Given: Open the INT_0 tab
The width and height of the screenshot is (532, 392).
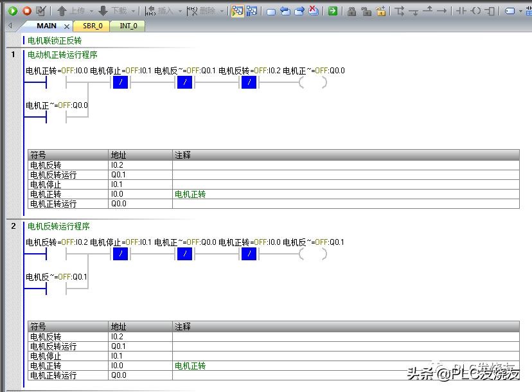Looking at the screenshot, I should 128,26.
